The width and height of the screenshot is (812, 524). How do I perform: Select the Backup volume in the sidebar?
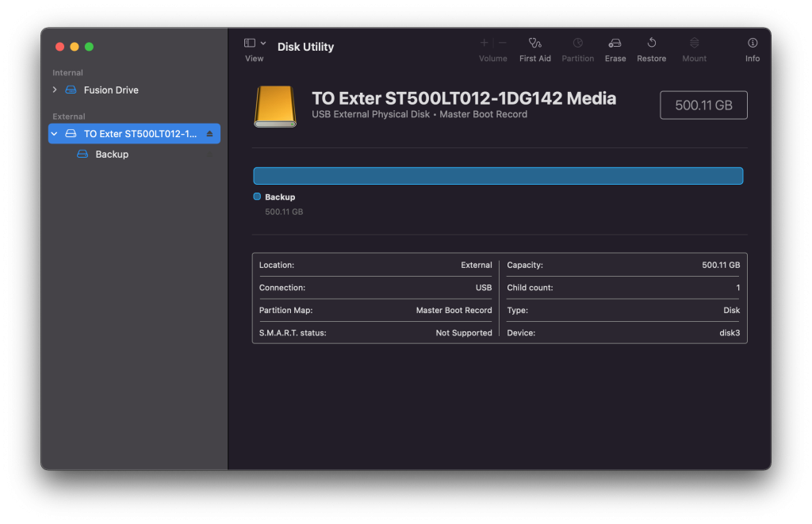click(x=112, y=155)
